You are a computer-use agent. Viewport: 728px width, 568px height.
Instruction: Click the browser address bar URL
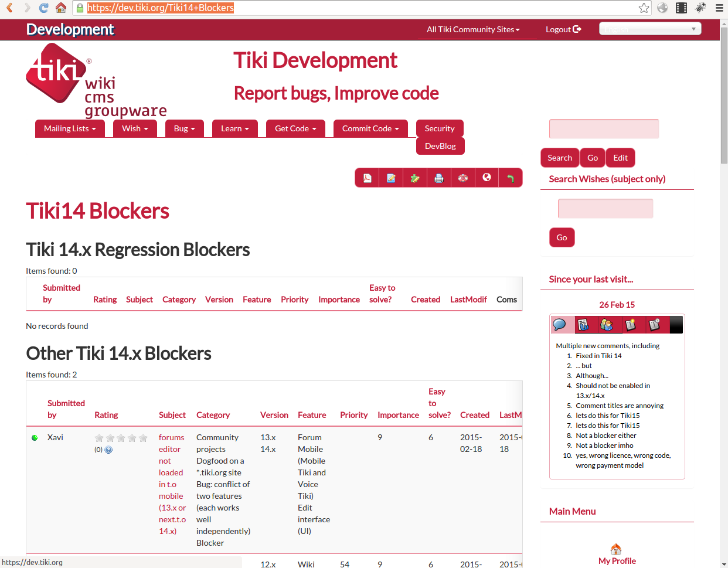coord(161,8)
